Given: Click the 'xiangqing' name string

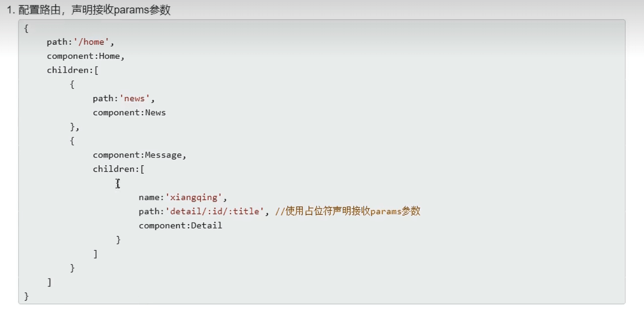Looking at the screenshot, I should coord(193,198).
